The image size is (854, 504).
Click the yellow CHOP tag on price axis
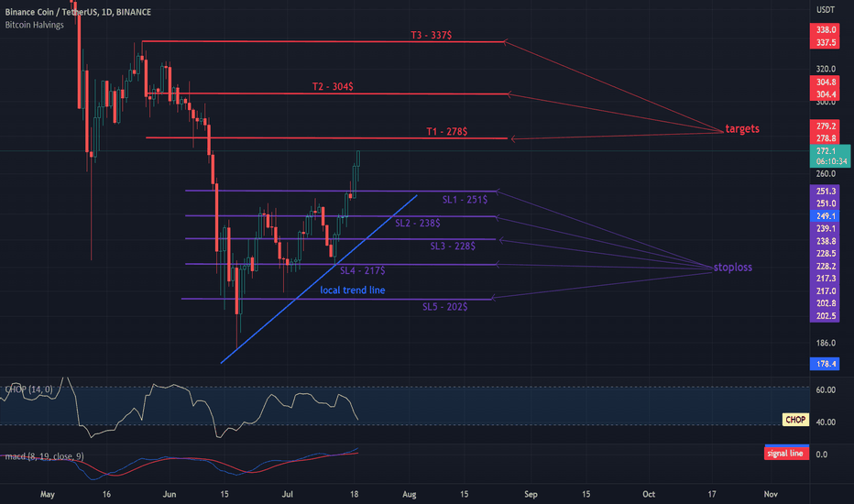[795, 420]
